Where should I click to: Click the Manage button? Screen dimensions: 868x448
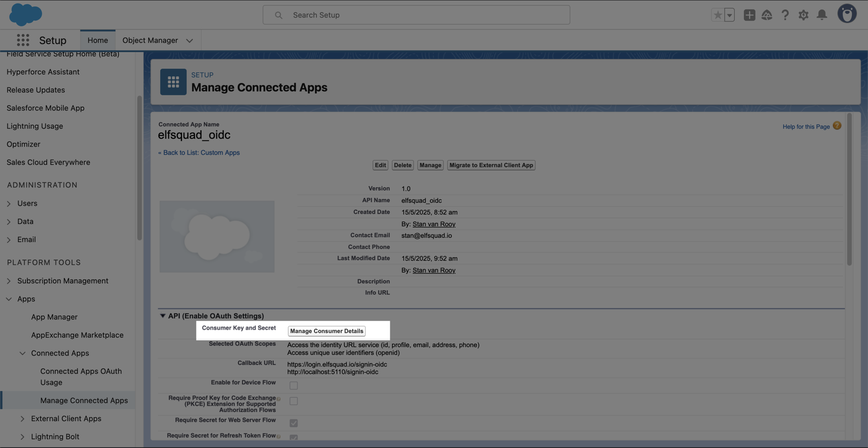pos(430,165)
